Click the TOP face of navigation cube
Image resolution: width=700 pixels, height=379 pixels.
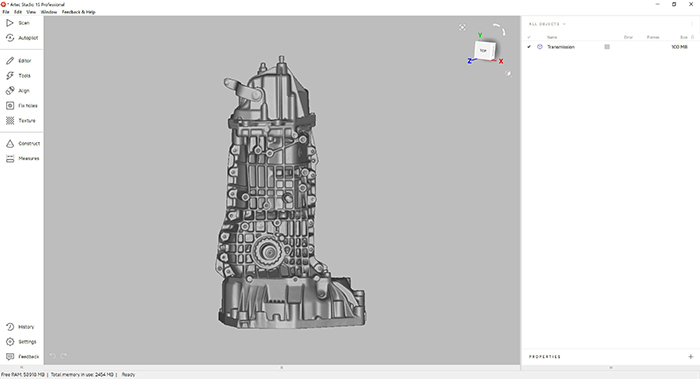483,50
